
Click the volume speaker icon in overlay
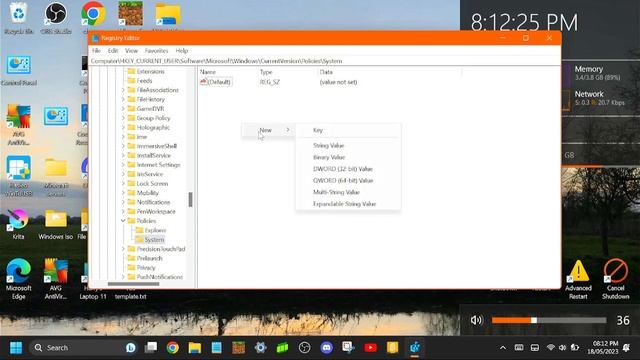(x=476, y=320)
